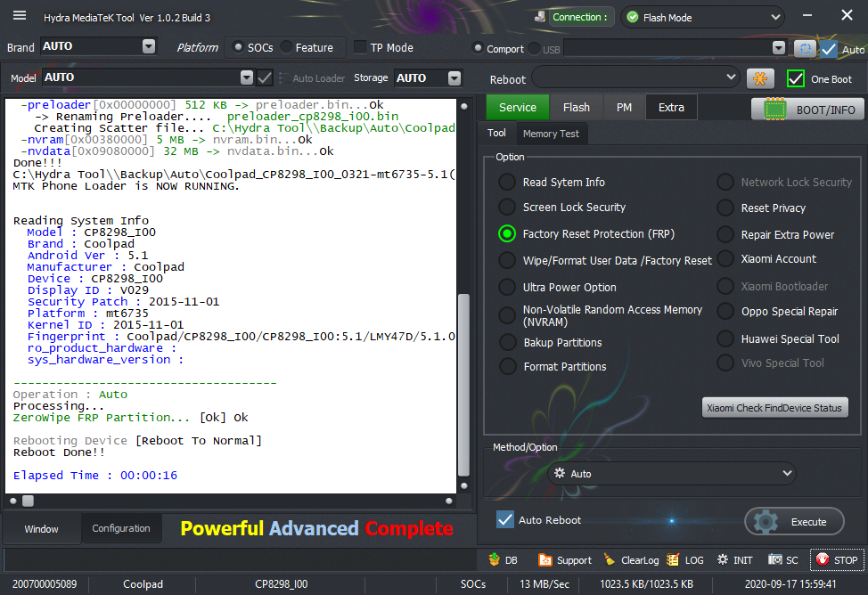
Task: Click the refresh ports icon
Action: (805, 49)
